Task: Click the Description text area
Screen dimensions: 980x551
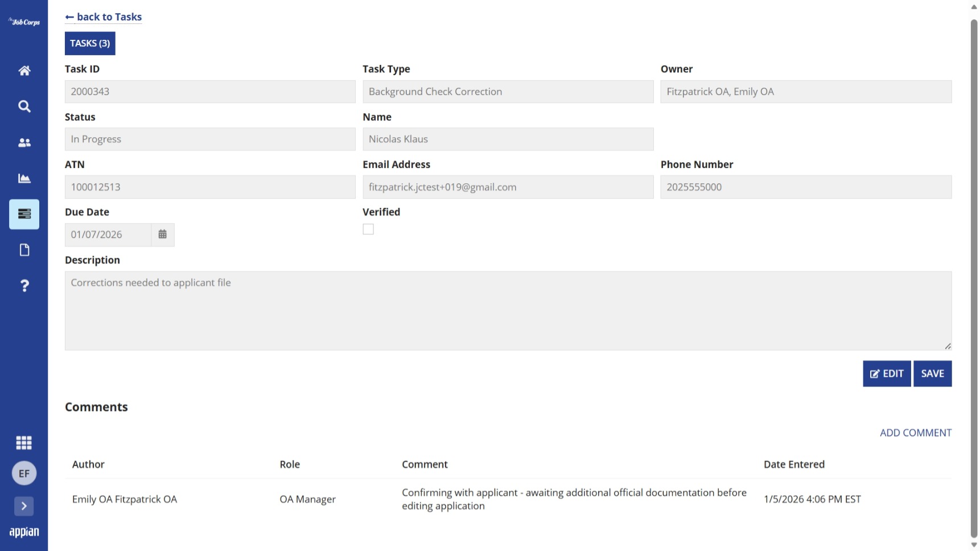Action: (508, 311)
